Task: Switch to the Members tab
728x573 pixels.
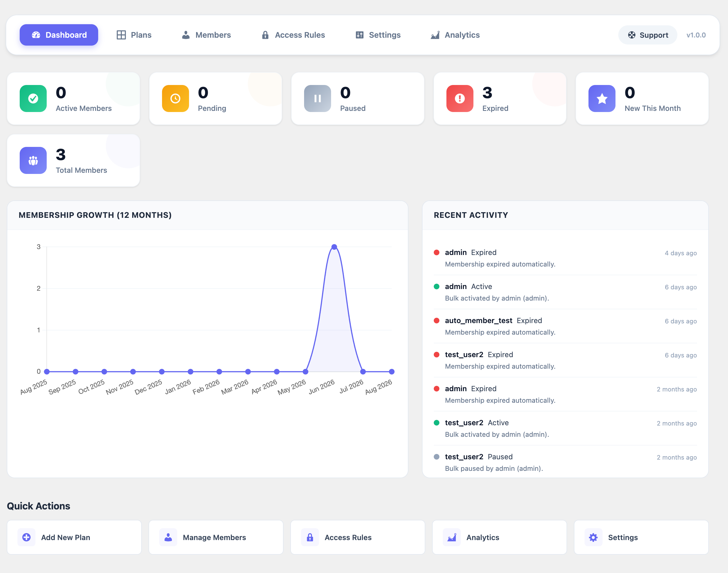Action: pyautogui.click(x=206, y=35)
